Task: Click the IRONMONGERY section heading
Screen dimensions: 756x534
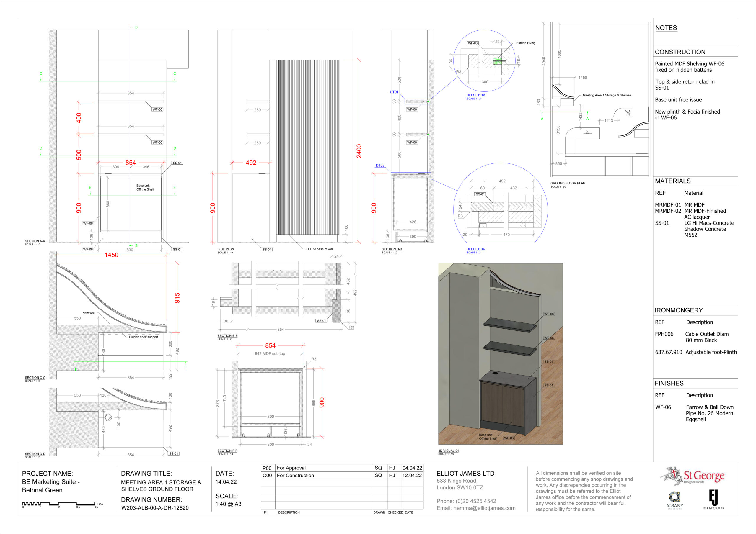Action: click(x=679, y=310)
